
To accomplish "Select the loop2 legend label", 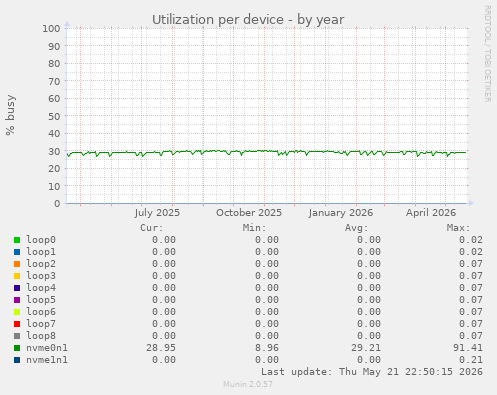I will click(x=41, y=264).
